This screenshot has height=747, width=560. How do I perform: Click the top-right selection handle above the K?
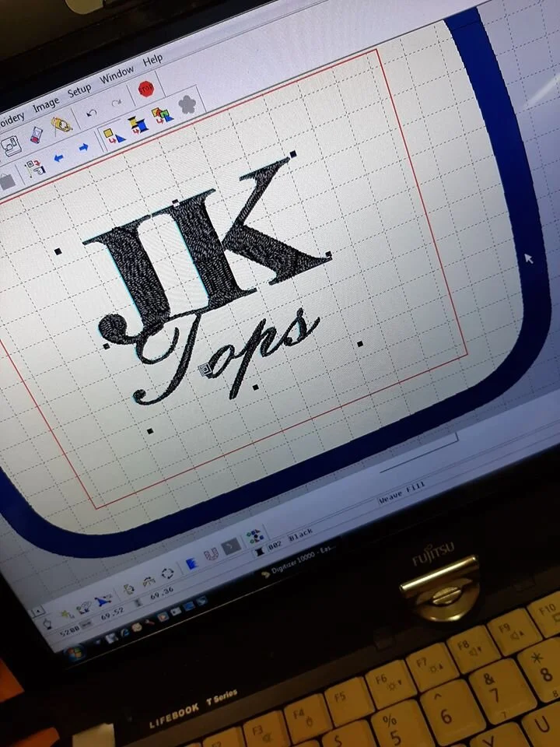coord(293,154)
